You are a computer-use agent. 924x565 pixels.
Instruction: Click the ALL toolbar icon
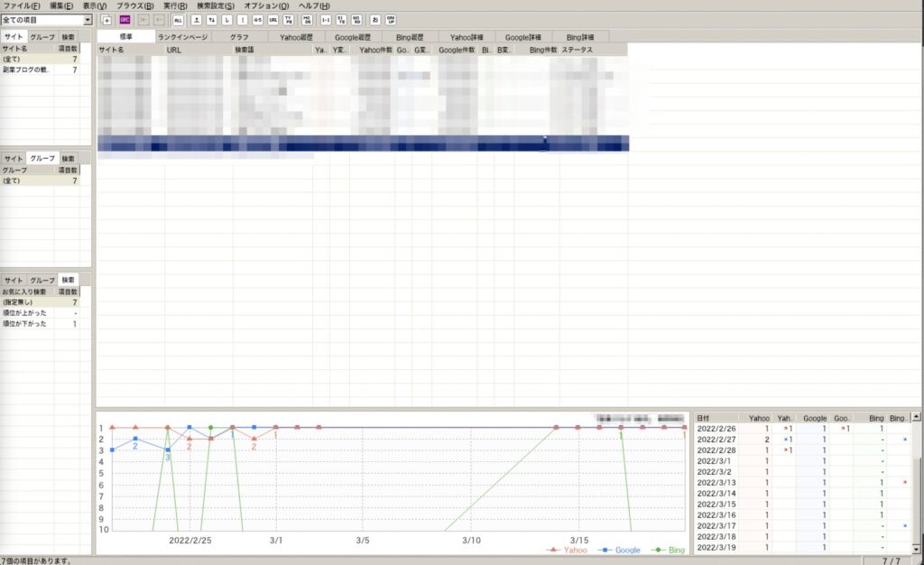(x=178, y=20)
